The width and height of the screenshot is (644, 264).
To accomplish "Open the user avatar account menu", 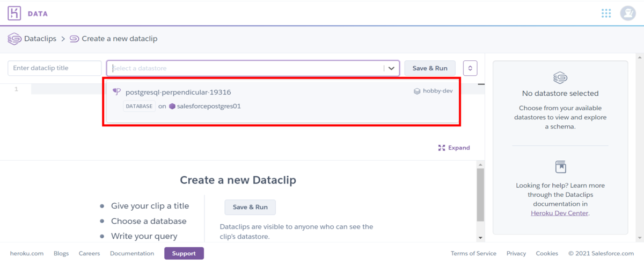I will click(x=628, y=13).
